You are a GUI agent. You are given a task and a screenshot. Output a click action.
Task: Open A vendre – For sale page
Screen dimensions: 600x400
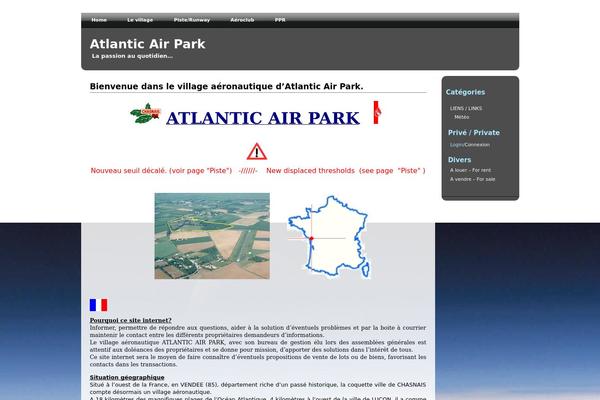click(x=473, y=179)
